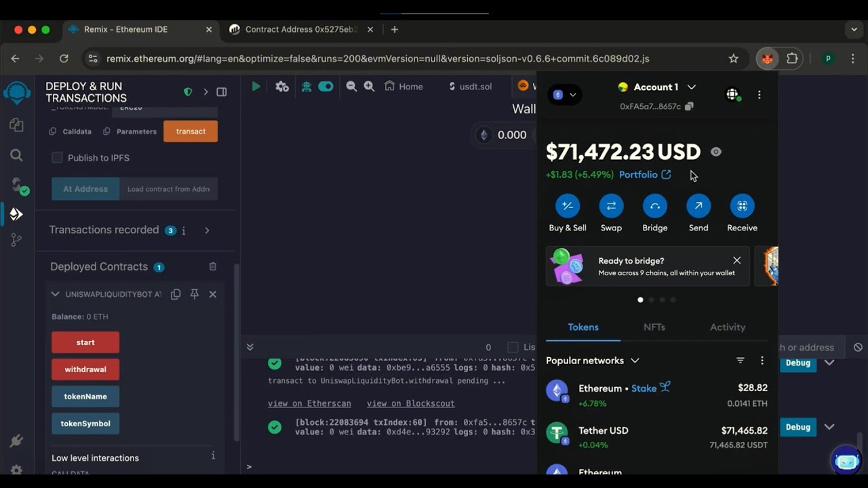Collapse the UNISWAPLIQUIDITYBOT contract chevron

[56, 294]
